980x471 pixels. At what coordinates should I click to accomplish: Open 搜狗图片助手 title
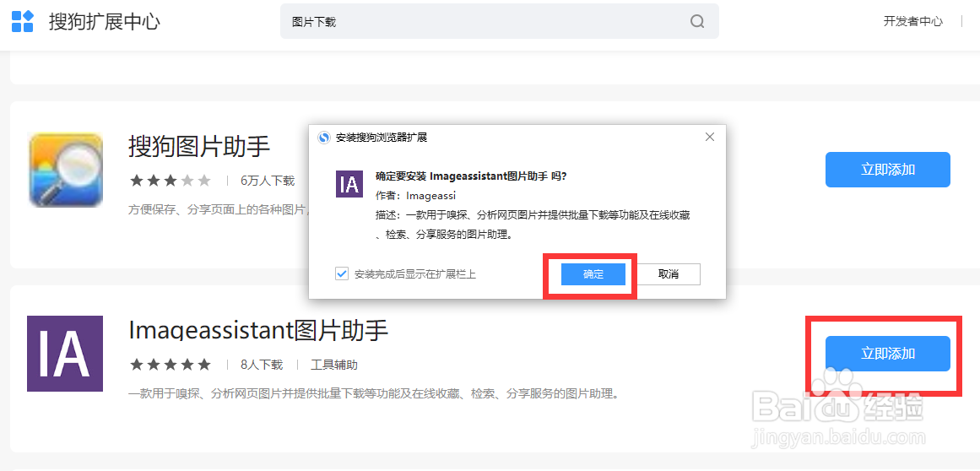(x=198, y=147)
